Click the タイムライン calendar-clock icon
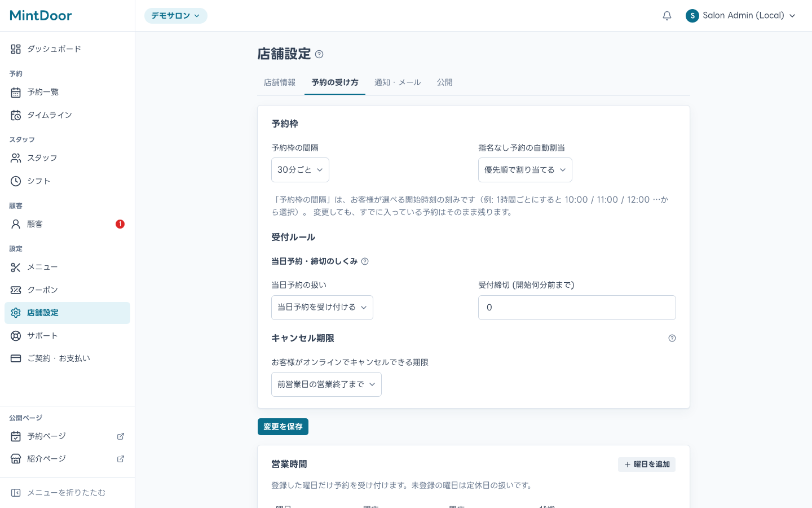This screenshot has width=812, height=508. tap(16, 115)
